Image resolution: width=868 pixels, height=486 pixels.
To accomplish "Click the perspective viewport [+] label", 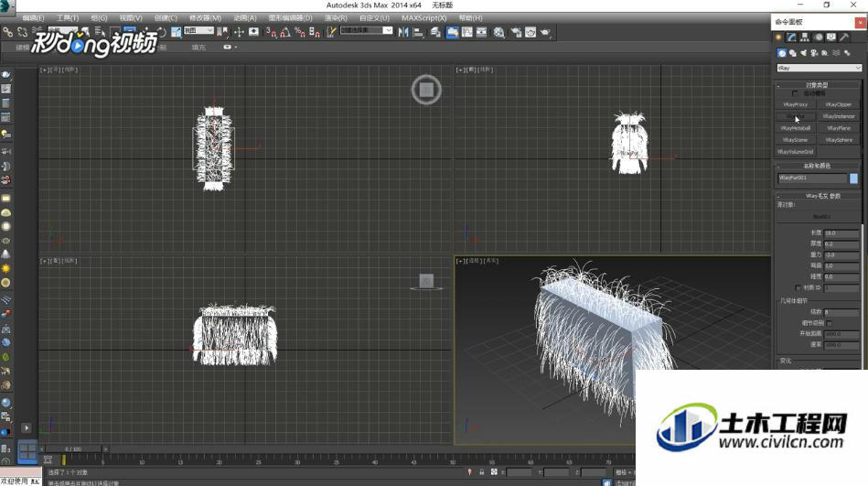I will (460, 261).
